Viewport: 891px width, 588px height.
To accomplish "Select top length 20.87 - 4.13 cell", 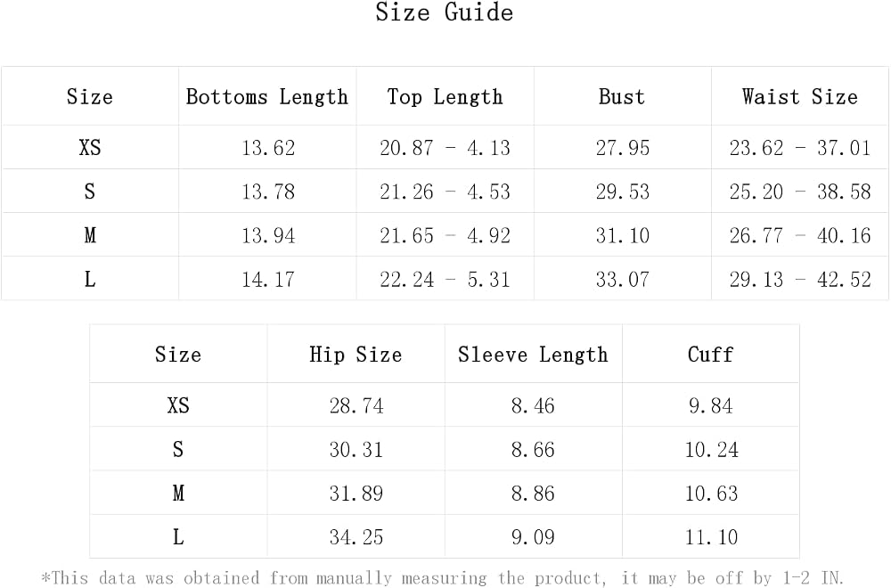I will click(445, 148).
